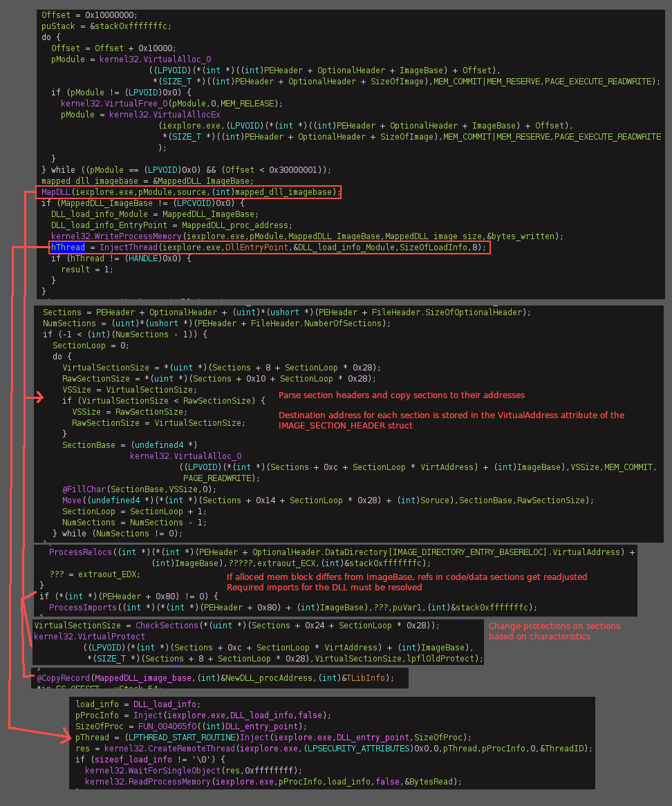This screenshot has height=806, width=672.
Task: Select 'VSSize = RawSectionSize;' statement
Action: (129, 412)
